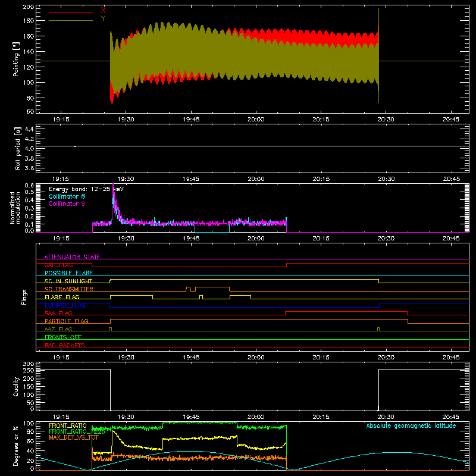Click the 19:15 time label below Quality plot
The image size is (476, 476).
pos(61,417)
